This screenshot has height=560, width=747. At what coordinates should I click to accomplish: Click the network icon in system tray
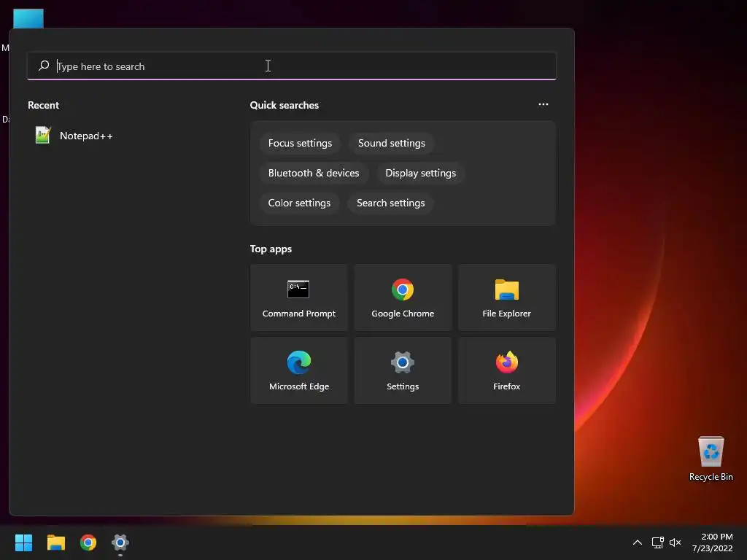click(658, 542)
